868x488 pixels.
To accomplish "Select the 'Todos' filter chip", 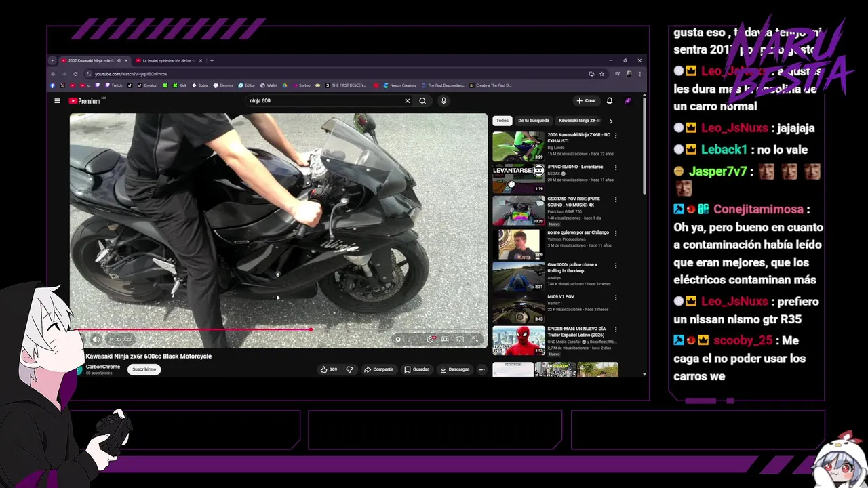I will [502, 121].
